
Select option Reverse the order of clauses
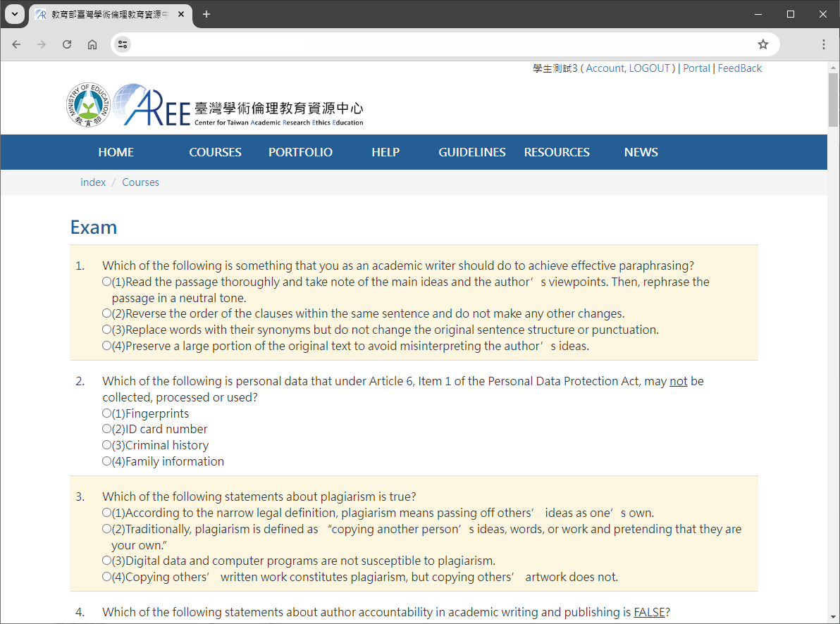pyautogui.click(x=106, y=313)
